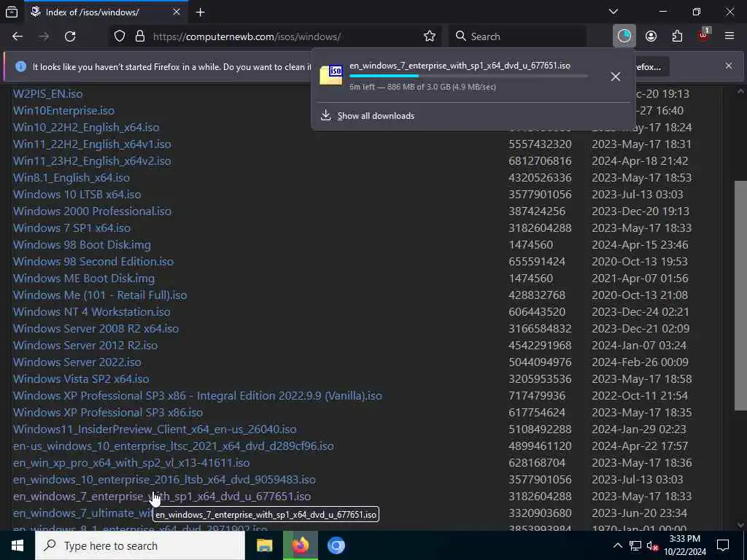Download Windows 98 Second Edition.iso
Screen dimensions: 747x560
coord(93,262)
